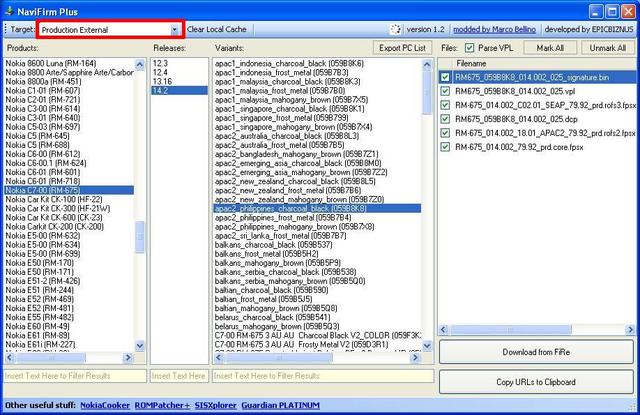Viewport: 640px width, 415px height.
Task: Click the Variants filter text field
Action: pyautogui.click(x=323, y=376)
